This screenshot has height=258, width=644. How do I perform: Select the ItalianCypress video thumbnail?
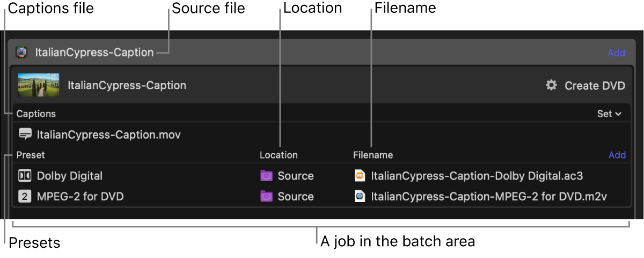(x=39, y=85)
